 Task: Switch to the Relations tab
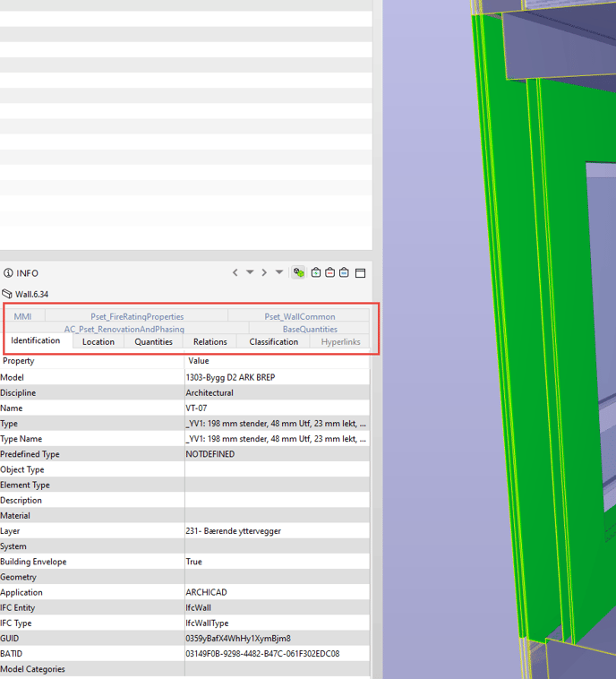pos(210,341)
